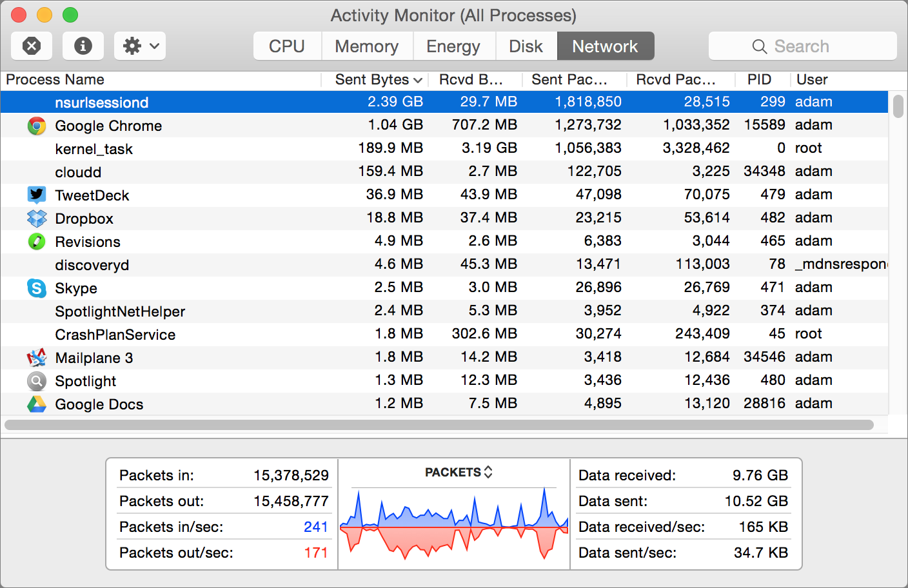
Task: Select the Google Docs process name
Action: (99, 404)
